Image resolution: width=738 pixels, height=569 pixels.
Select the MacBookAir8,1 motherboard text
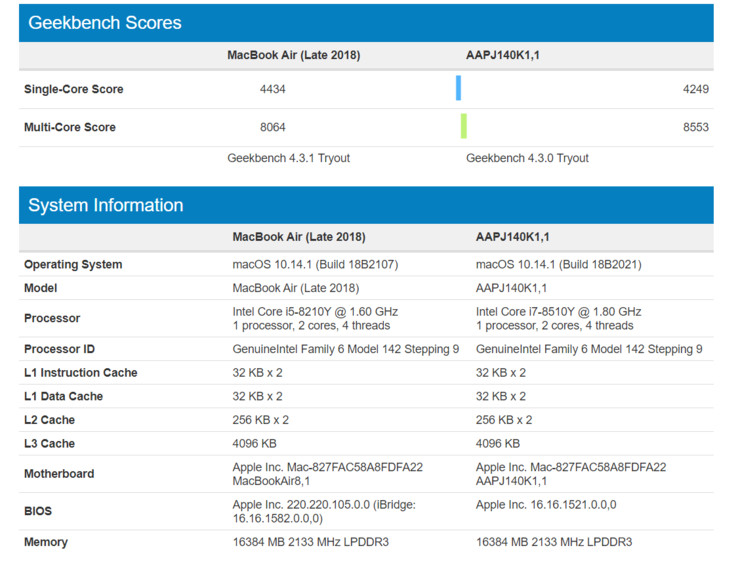pos(271,481)
